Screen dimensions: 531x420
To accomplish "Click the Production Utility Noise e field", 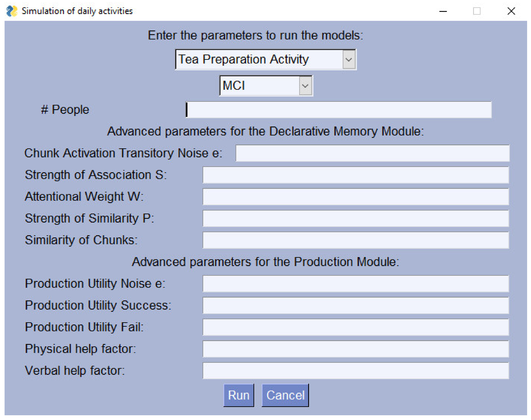I will pos(355,283).
